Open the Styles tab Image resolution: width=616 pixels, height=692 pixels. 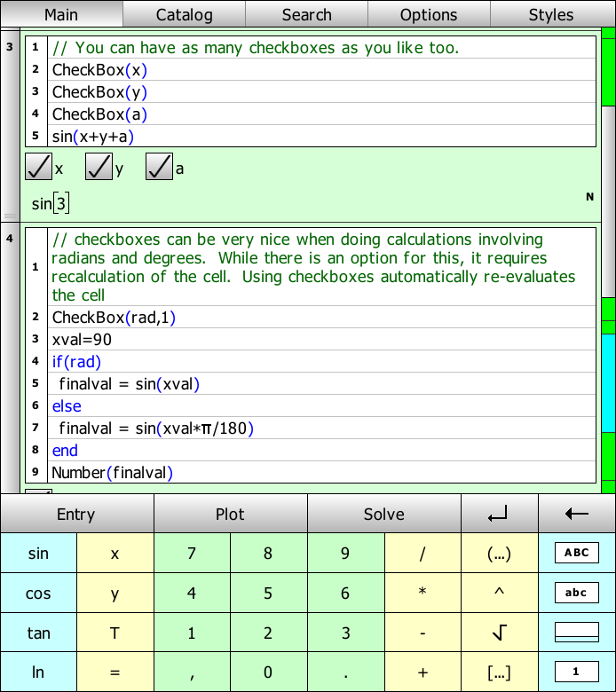(x=551, y=14)
